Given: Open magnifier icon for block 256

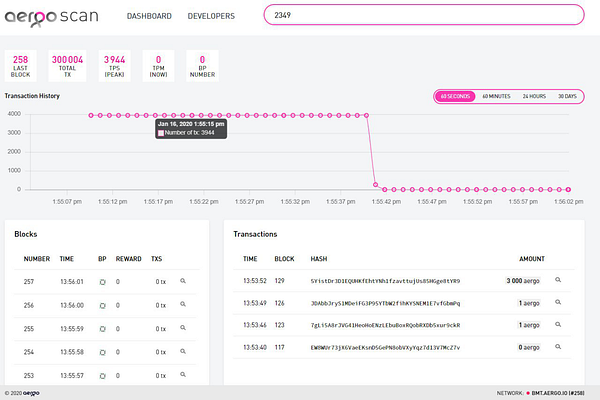Looking at the screenshot, I should point(183,304).
